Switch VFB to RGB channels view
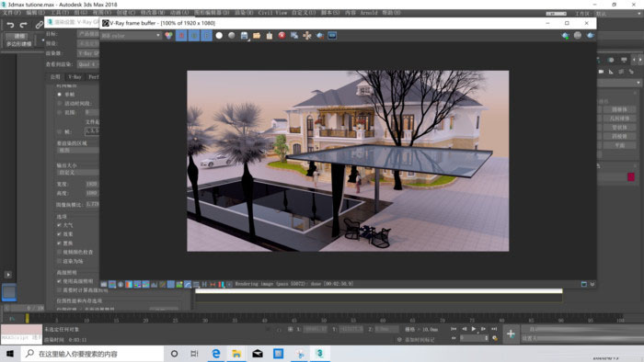This screenshot has height=362, width=644. tap(168, 36)
